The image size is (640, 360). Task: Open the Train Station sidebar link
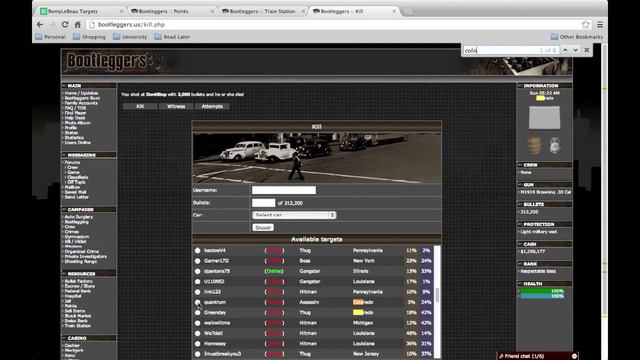click(78, 326)
